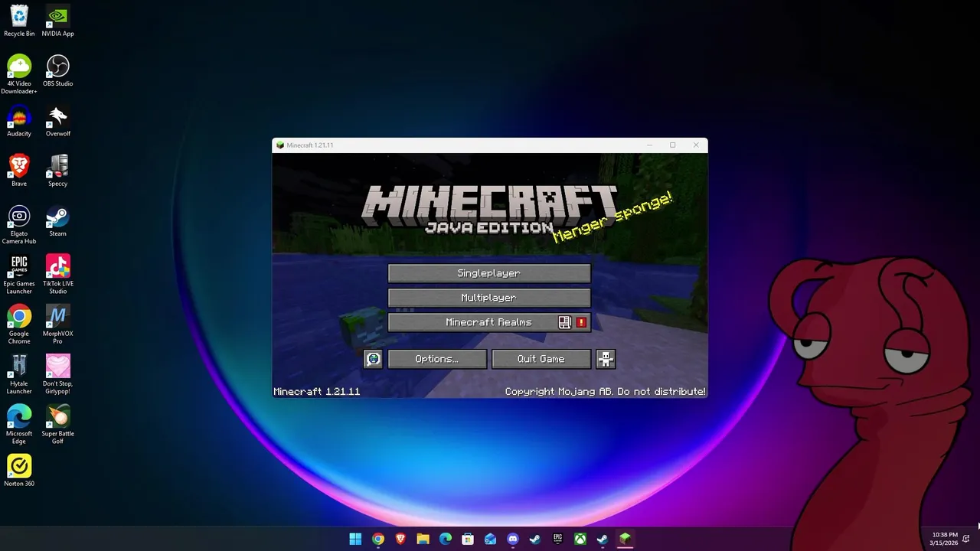Select the NVIDIA App desktop icon
This screenshot has width=980, height=551.
point(58,21)
